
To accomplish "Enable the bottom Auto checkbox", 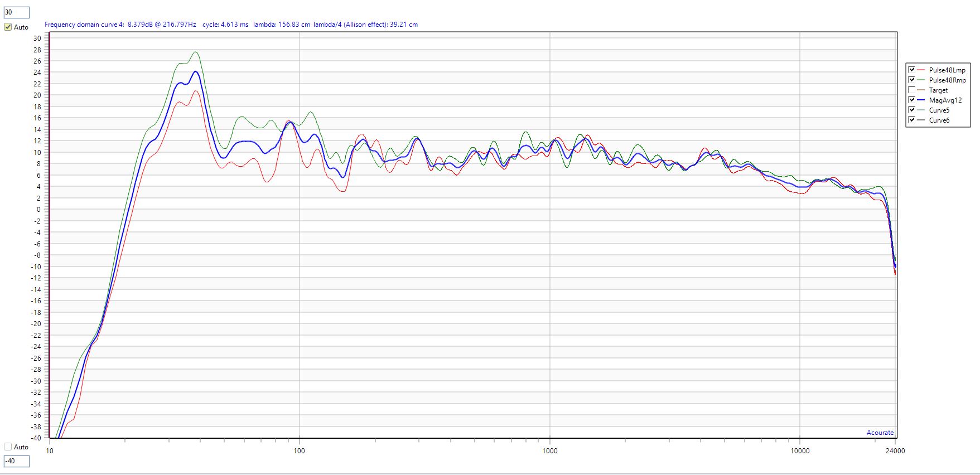I will tap(8, 447).
